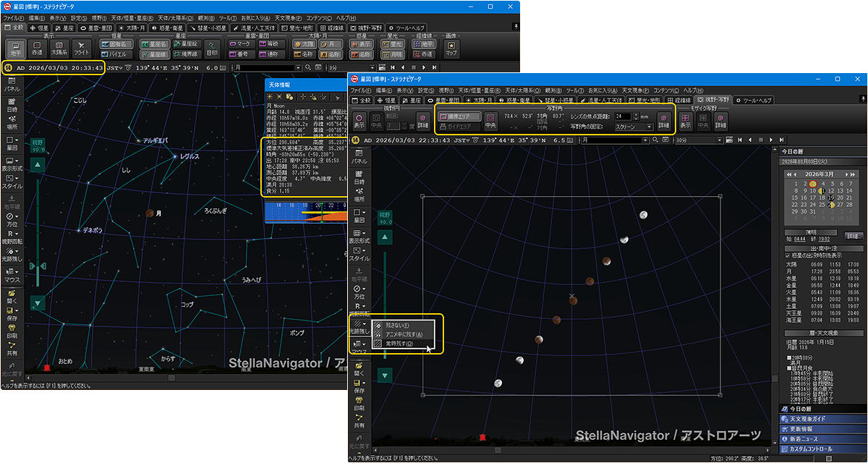The height and width of the screenshot is (463, 868).
Task: Toggle the 撮像エリア imaging area button
Action: tap(458, 116)
